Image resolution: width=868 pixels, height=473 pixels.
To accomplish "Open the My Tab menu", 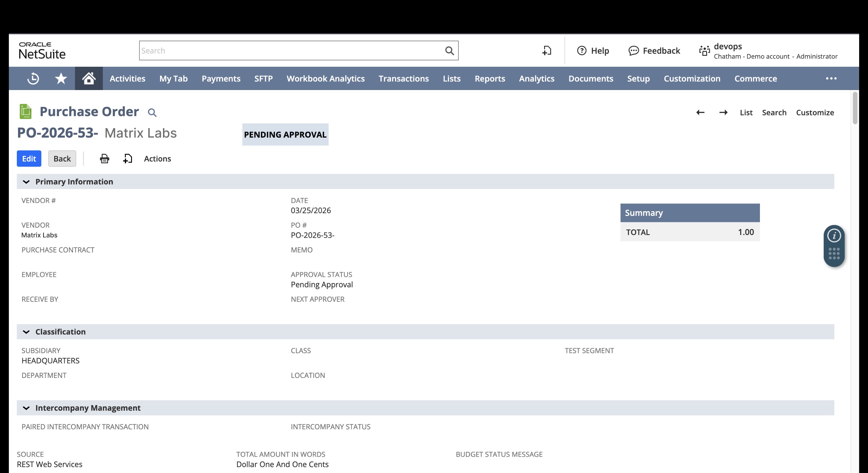I will coord(174,79).
